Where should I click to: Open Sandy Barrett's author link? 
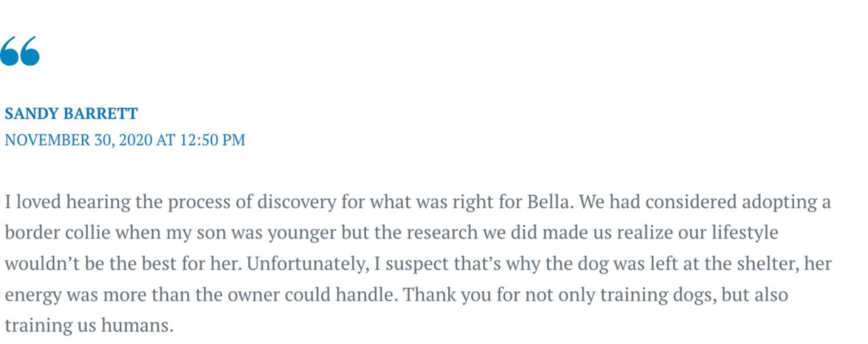pos(71,114)
